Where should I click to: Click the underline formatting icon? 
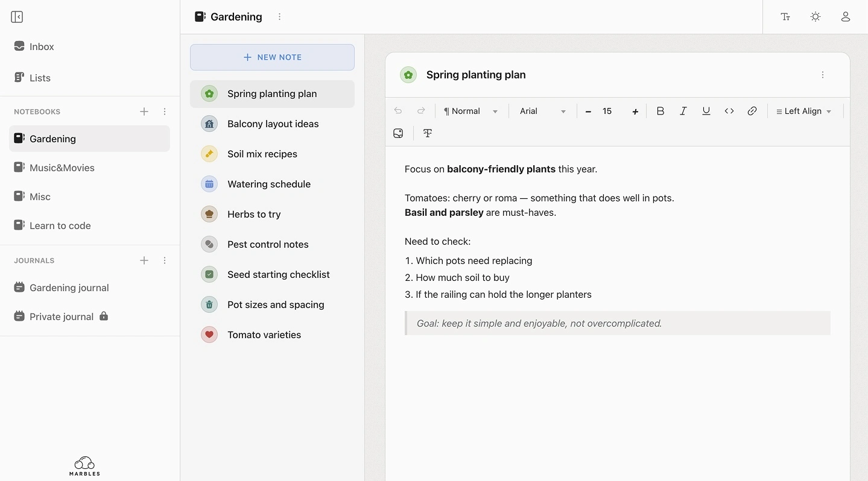point(706,111)
